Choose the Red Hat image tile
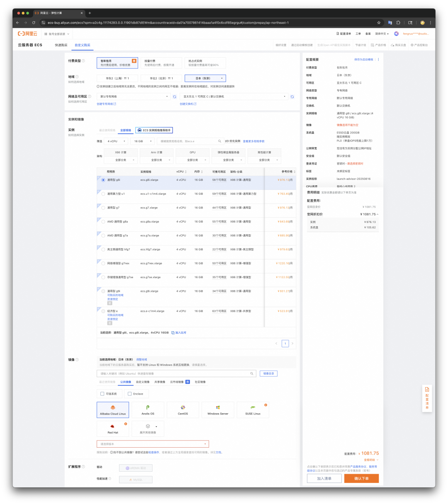The width and height of the screenshot is (448, 504). click(x=113, y=429)
